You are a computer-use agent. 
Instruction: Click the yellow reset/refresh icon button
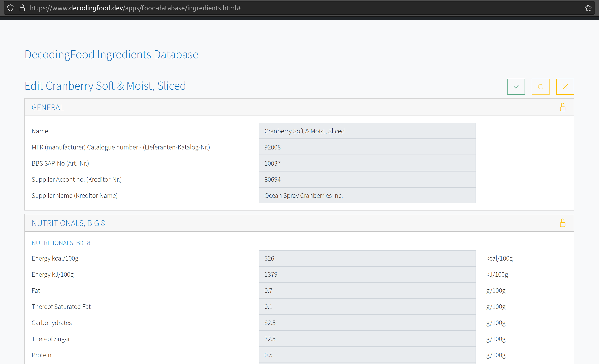(x=540, y=86)
